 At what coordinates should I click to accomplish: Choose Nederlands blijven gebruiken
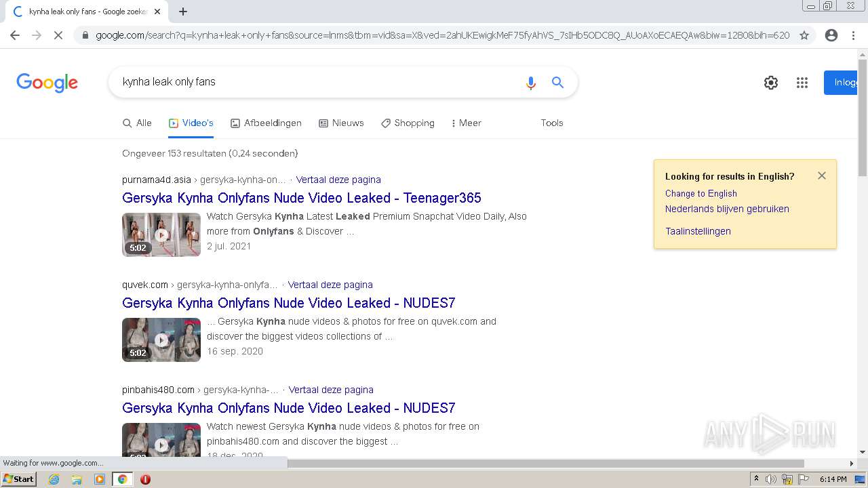[727, 209]
